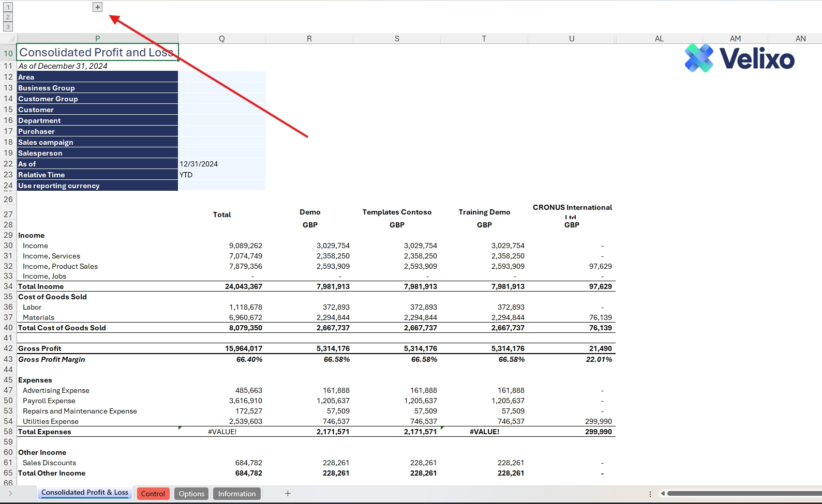The image size is (822, 504).
Task: Click the As of date cell 12/31/2024
Action: tap(221, 164)
